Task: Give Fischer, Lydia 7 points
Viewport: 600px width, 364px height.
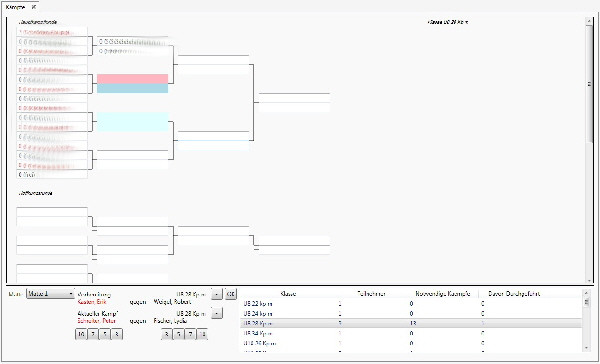Action: (x=190, y=334)
